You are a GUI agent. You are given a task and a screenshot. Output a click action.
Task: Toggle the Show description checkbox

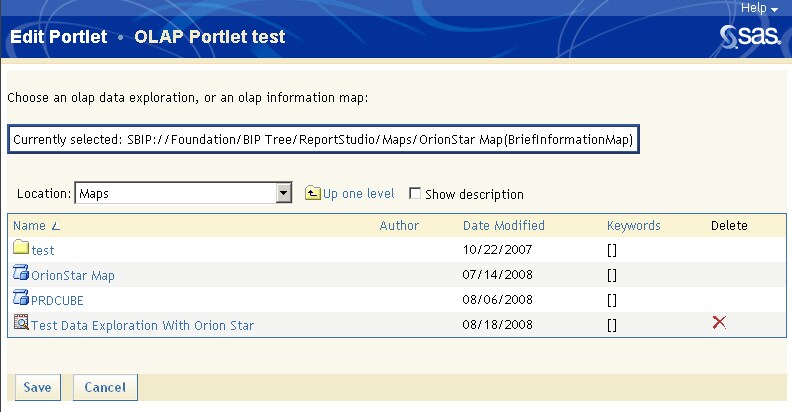[x=415, y=193]
